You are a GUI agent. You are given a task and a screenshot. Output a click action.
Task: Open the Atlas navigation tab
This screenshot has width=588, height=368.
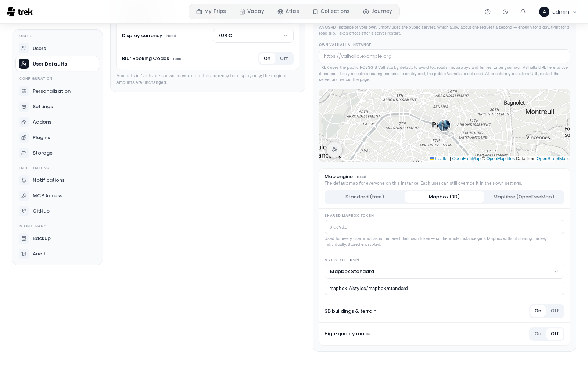(x=288, y=11)
